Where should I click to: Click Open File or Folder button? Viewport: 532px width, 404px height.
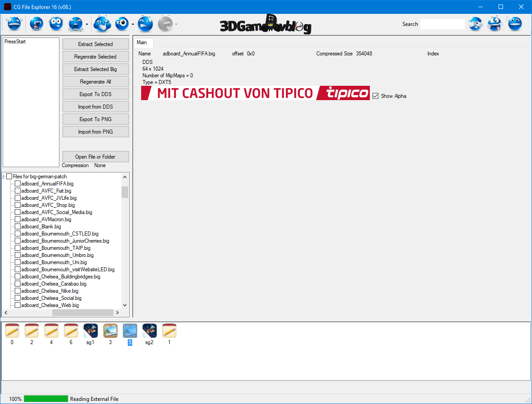click(96, 157)
